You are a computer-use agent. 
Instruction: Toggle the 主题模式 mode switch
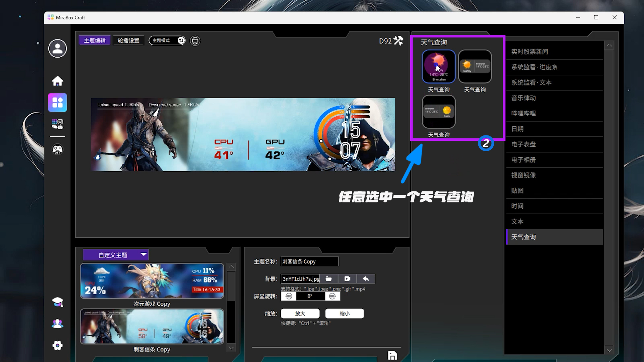(167, 41)
